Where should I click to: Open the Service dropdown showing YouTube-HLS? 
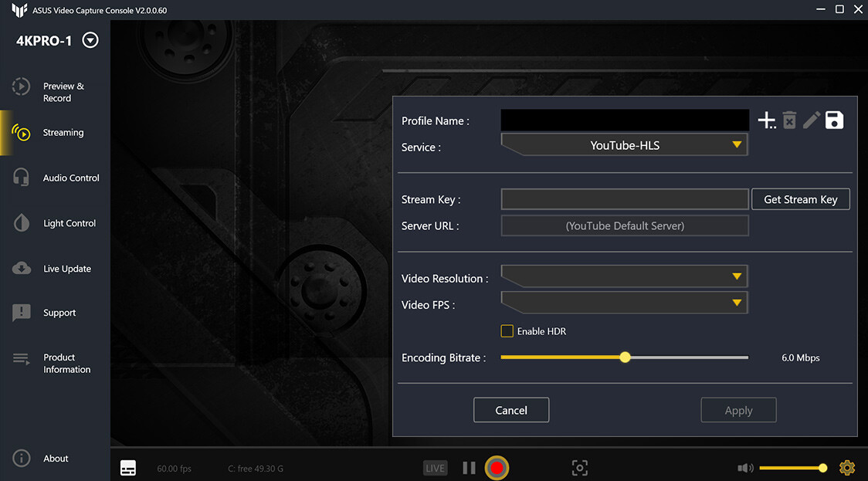tap(625, 145)
